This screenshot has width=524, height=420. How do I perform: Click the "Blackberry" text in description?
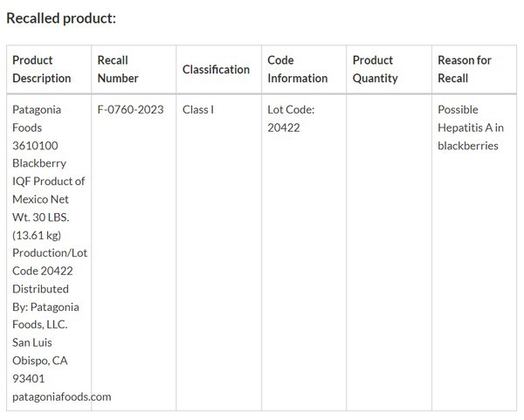[x=39, y=163]
